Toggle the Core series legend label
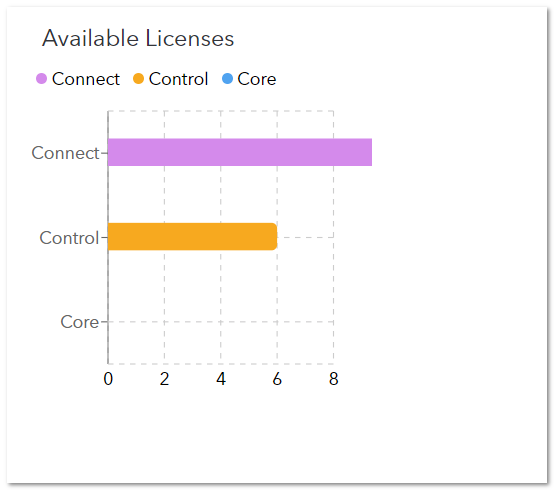The image size is (554, 490). 257,79
